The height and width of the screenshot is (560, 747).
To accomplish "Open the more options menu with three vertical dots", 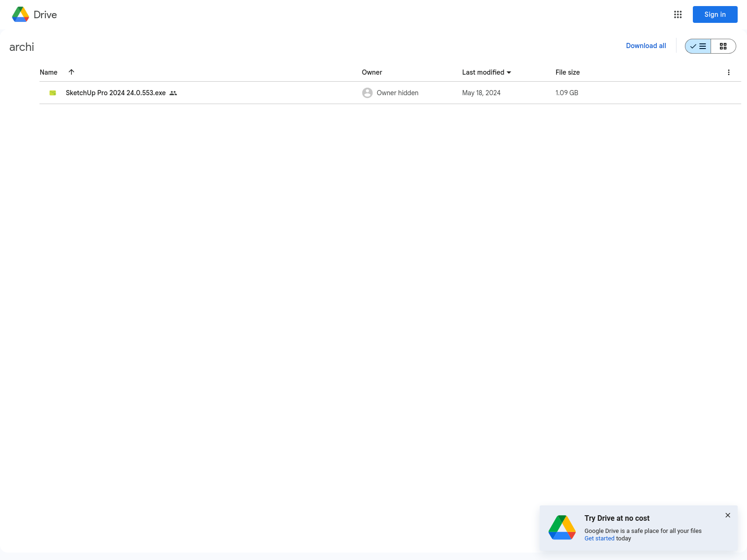I will tap(728, 72).
